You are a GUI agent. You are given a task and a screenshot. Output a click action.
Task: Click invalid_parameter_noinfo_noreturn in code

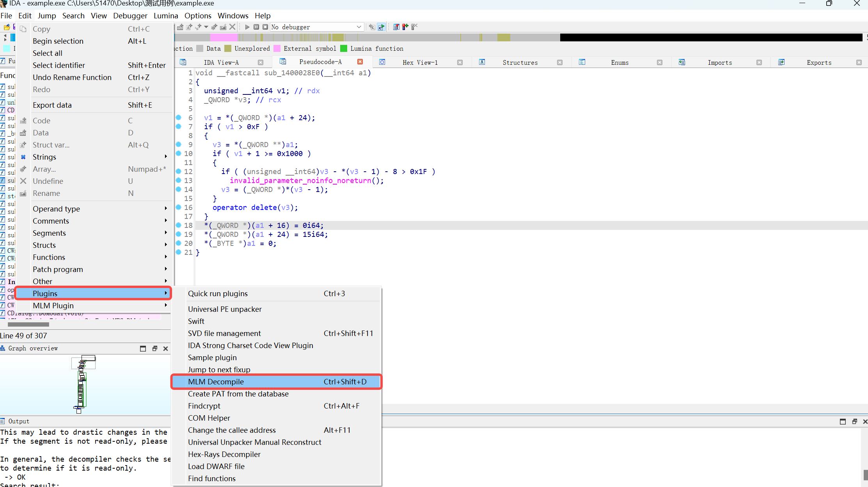300,180
